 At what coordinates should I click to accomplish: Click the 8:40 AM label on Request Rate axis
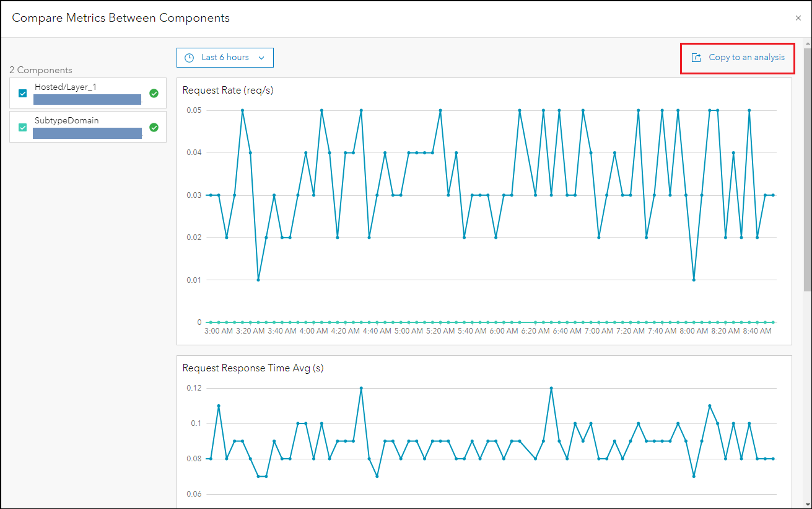click(x=757, y=331)
